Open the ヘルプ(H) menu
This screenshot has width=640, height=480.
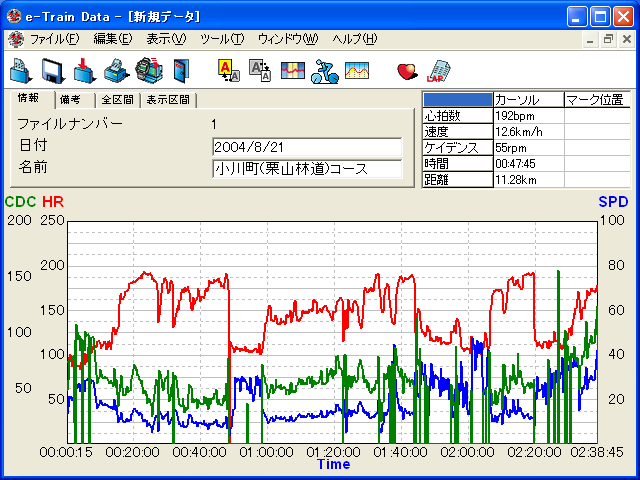click(x=354, y=39)
